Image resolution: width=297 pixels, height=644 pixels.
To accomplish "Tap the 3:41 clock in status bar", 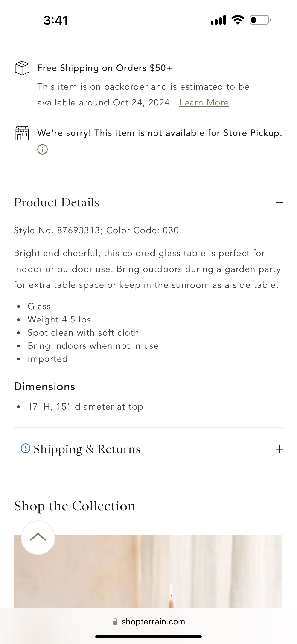I will [56, 20].
